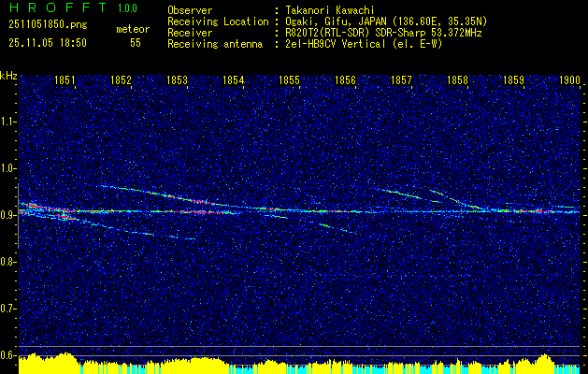The height and width of the screenshot is (374, 588).
Task: Select the R820T2 SDR-Sharp receiver text
Action: [376, 31]
